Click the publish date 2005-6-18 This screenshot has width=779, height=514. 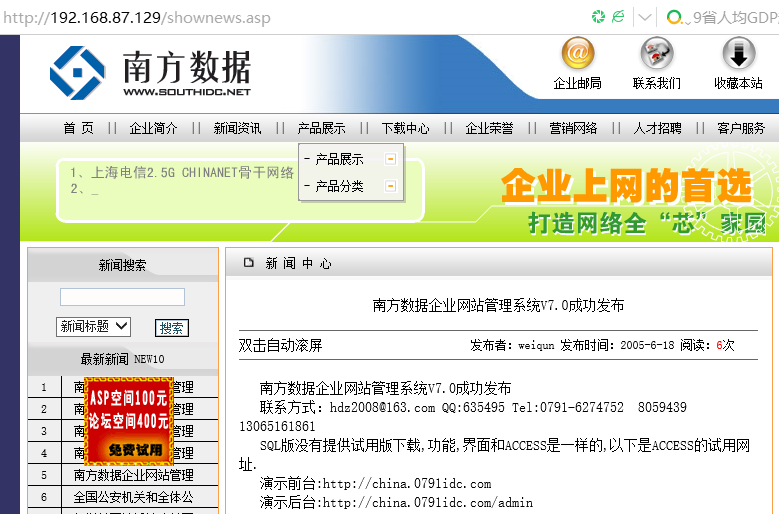pos(647,345)
